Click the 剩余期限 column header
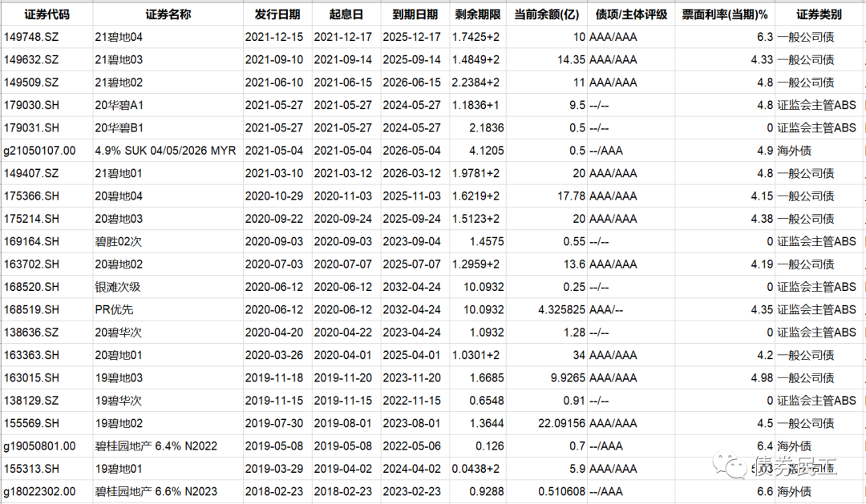 pyautogui.click(x=478, y=14)
